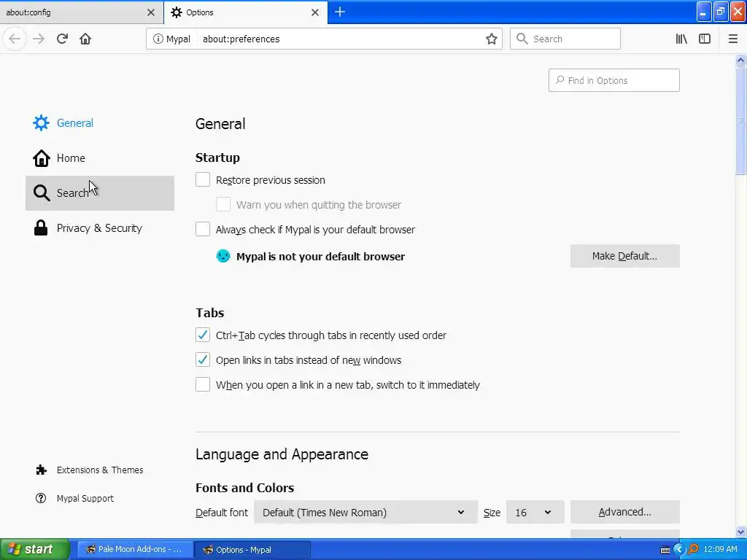Open Mypal Support link

[85, 498]
